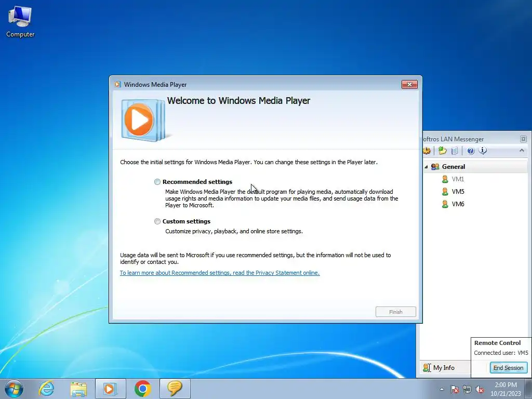This screenshot has width=532, height=399.
Task: Collapse the LAN Messenger toolbar chevron
Action: (522, 150)
